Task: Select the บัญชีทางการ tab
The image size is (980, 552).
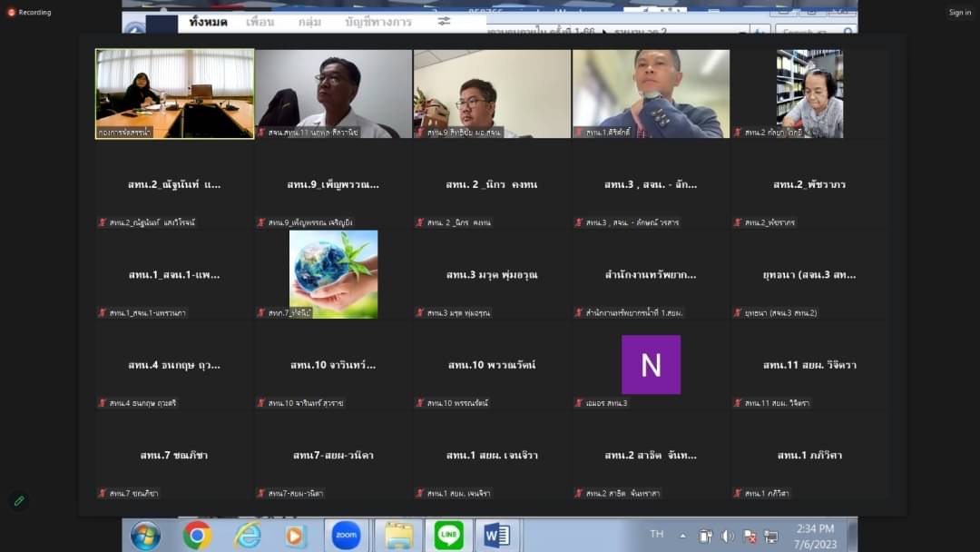Action: [378, 22]
